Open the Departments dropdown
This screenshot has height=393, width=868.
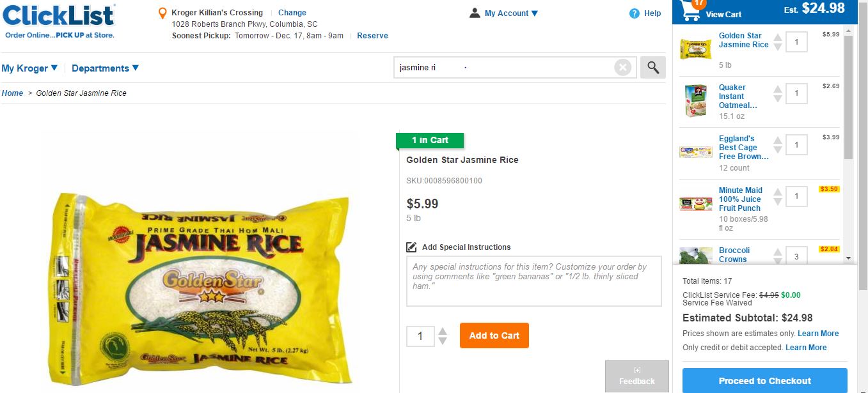[104, 68]
